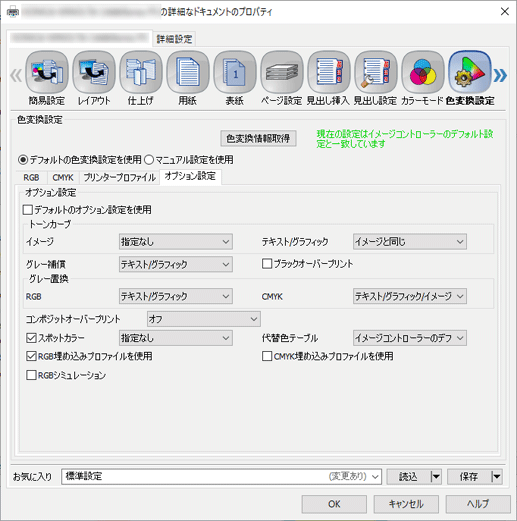
Task: Expand the 代替色テーブル dropdown
Action: point(410,338)
